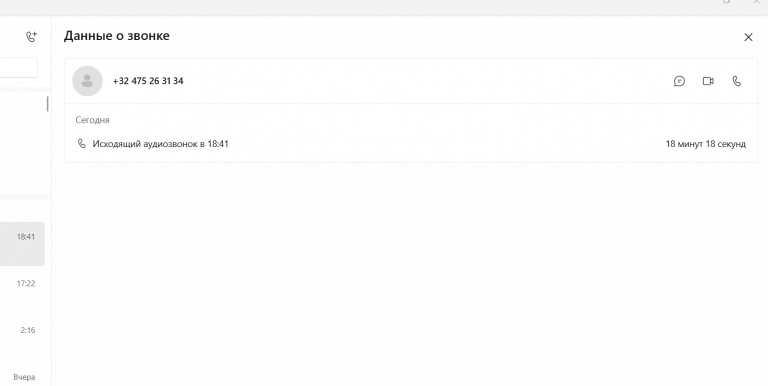Click the gray contact avatar placeholder
768x386 pixels.
(87, 81)
